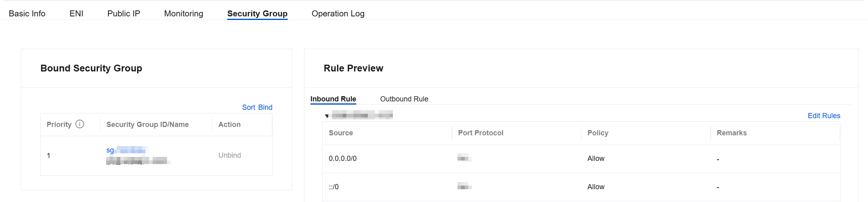Open the sg security group ID link
Viewport: 868px width, 202px height.
(128, 150)
